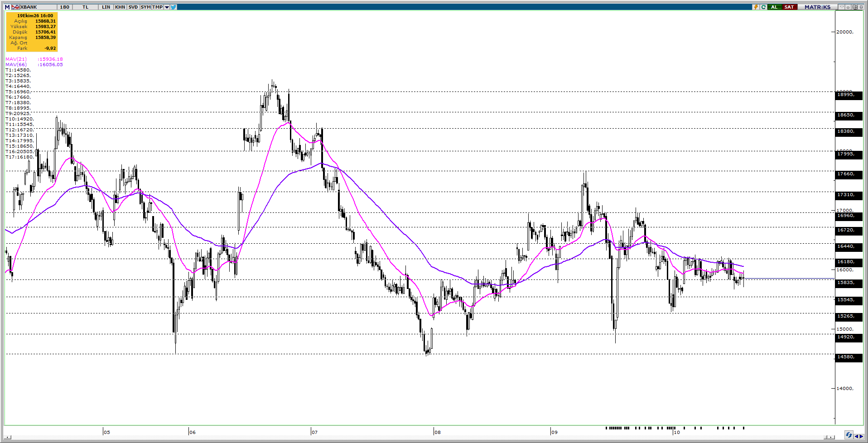Click the 15835 price level label
The image size is (868, 443).
(x=848, y=283)
